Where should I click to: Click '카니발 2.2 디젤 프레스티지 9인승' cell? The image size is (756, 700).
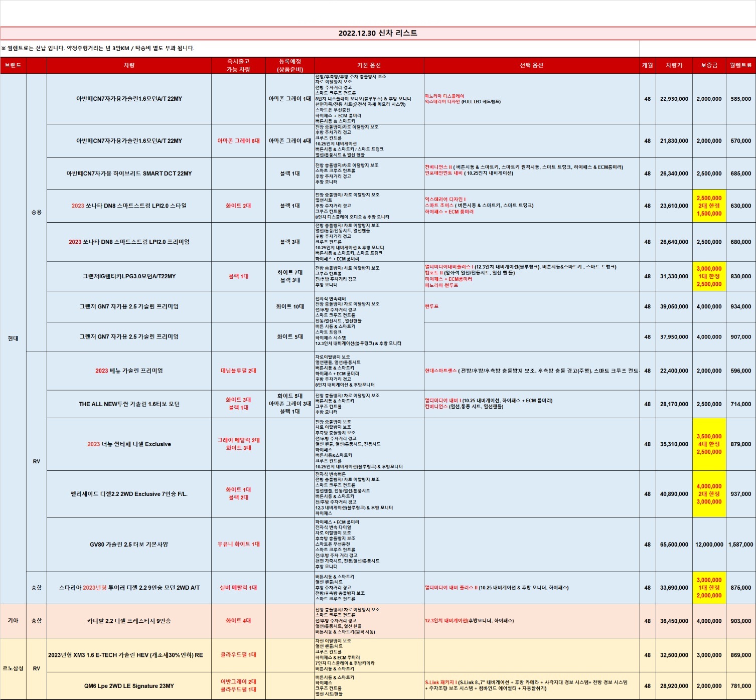point(129,621)
